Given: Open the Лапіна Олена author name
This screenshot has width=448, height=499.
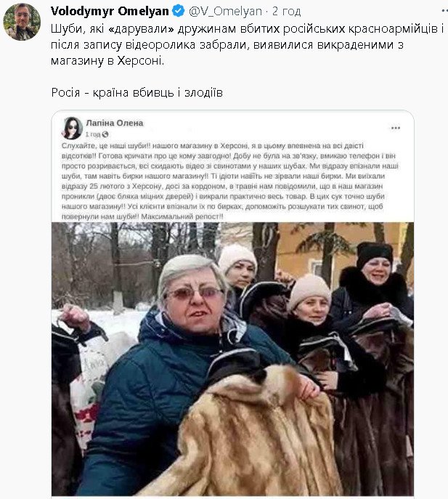Looking at the screenshot, I should point(115,123).
